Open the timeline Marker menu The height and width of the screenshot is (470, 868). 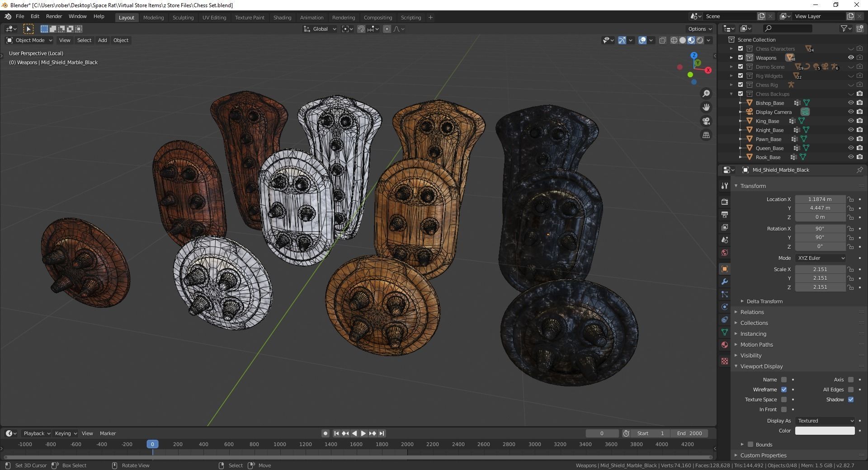pos(108,433)
